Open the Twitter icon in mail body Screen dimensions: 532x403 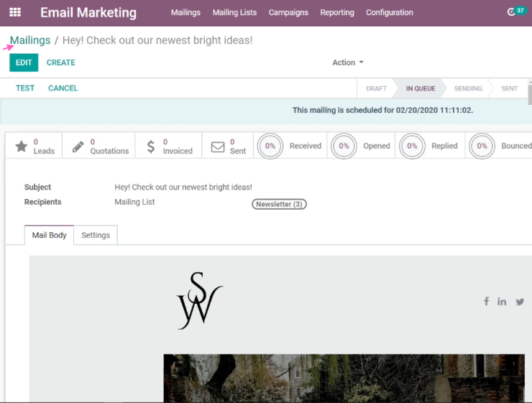(x=520, y=302)
